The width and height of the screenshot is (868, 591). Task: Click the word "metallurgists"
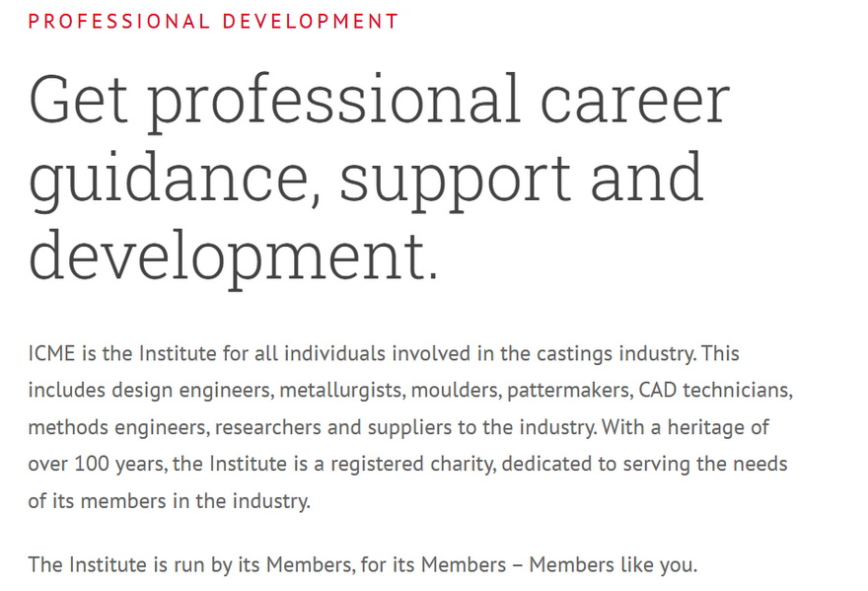click(341, 390)
